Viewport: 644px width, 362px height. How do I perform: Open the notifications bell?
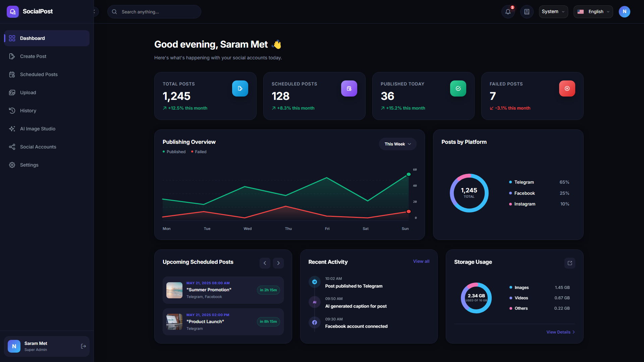508,12
